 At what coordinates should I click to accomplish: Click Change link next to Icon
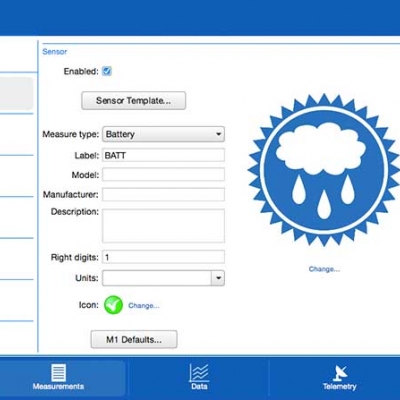pyautogui.click(x=144, y=306)
